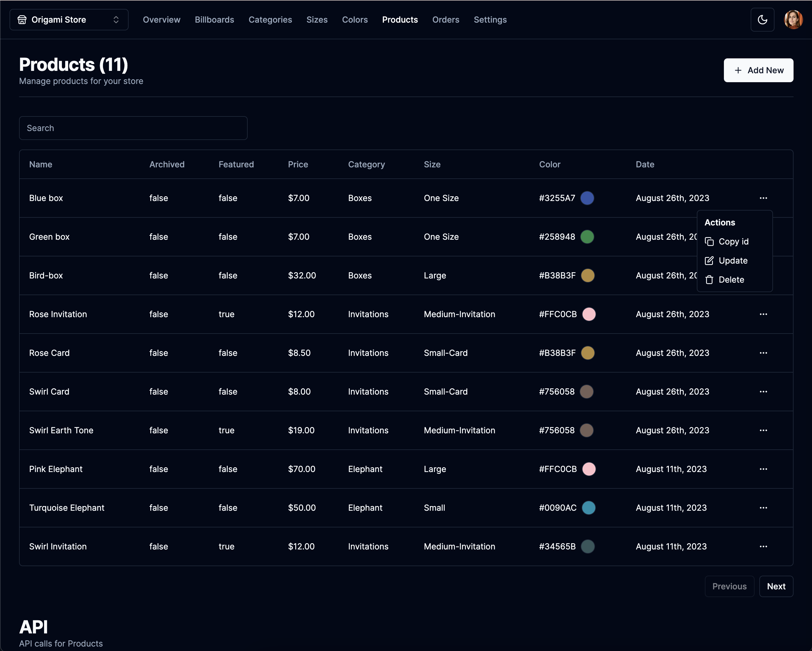Image resolution: width=812 pixels, height=651 pixels.
Task: Click the store icon beside Origami Store
Action: [22, 20]
